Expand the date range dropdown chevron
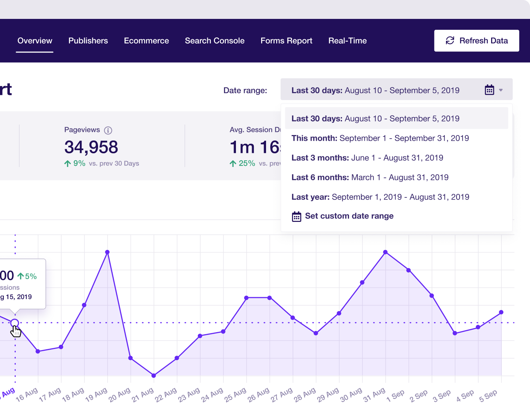Image resolution: width=530 pixels, height=420 pixels. 501,90
